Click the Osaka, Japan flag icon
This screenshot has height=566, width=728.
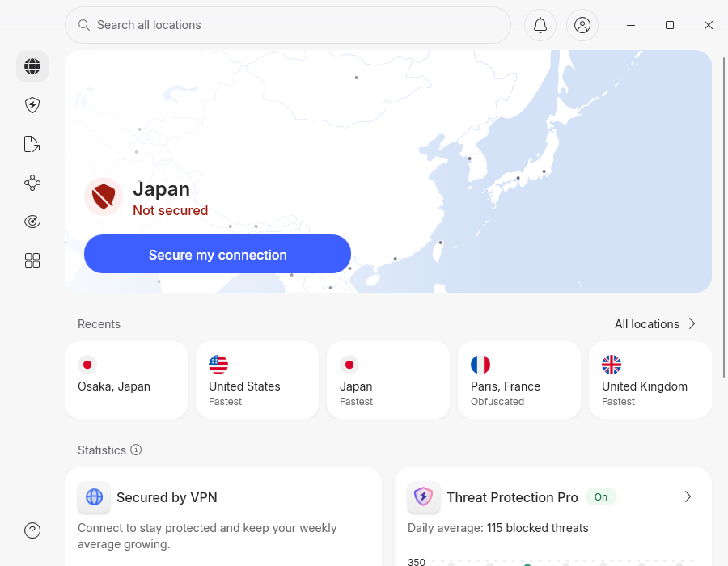87,365
